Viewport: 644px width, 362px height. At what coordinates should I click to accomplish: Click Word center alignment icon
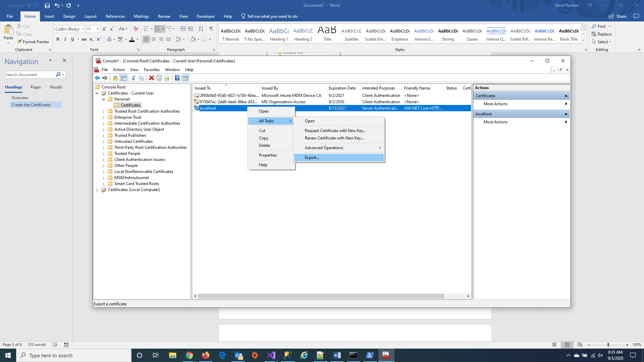154,39
